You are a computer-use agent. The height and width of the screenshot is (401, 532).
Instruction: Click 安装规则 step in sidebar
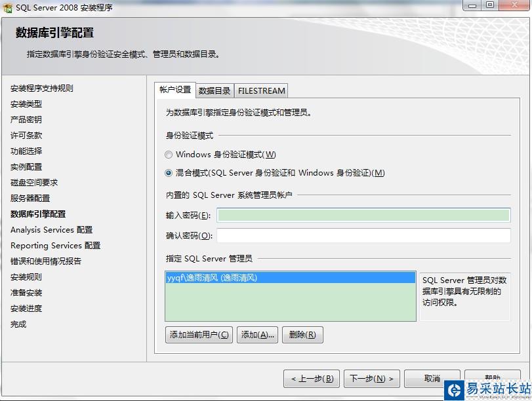(x=26, y=277)
